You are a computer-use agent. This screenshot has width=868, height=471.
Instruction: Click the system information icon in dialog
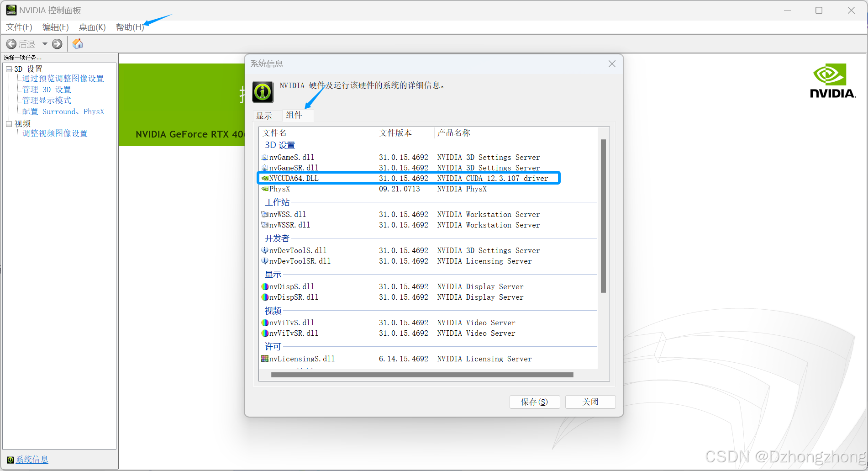pyautogui.click(x=263, y=92)
